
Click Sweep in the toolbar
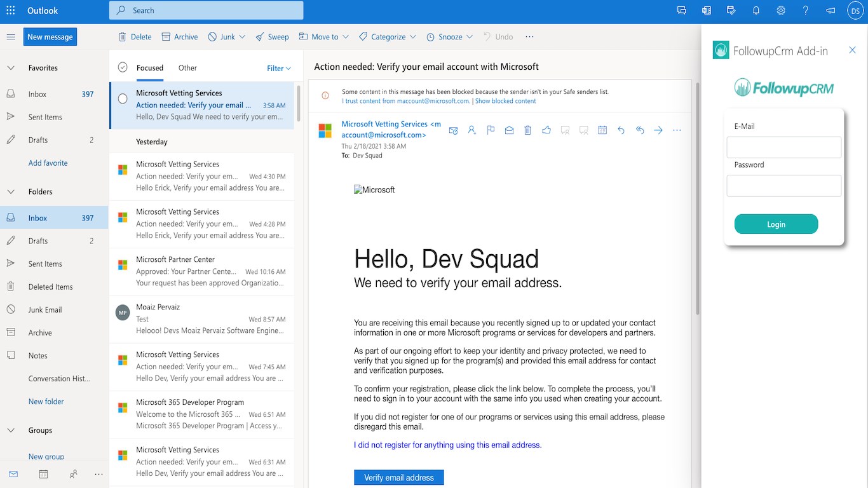pyautogui.click(x=272, y=37)
